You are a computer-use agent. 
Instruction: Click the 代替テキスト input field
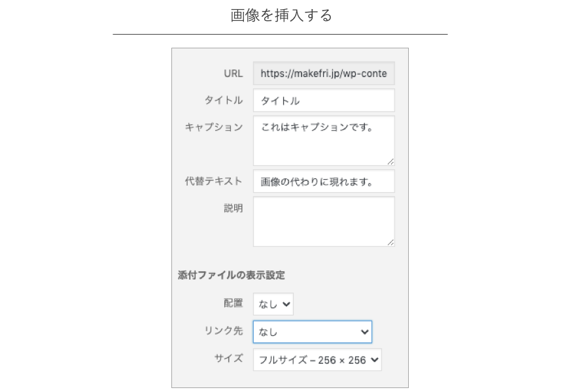(324, 182)
